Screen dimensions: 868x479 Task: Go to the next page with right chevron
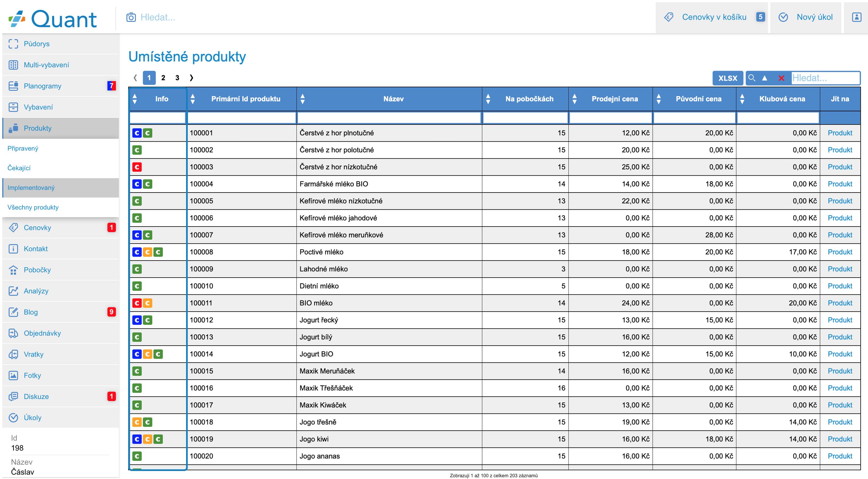pyautogui.click(x=191, y=78)
